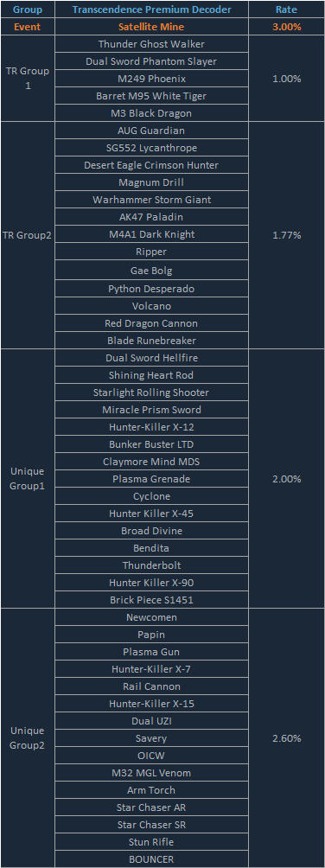Click the 3.00% event rate cell
This screenshot has height=868, width=325.
(286, 27)
